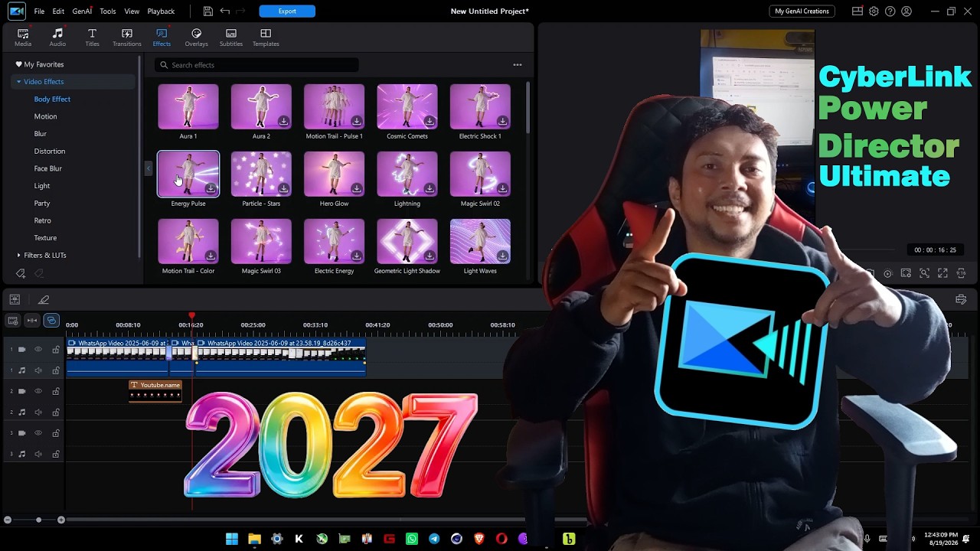Zoom in timeline with plus button
Image resolution: width=980 pixels, height=551 pixels.
pyautogui.click(x=61, y=520)
